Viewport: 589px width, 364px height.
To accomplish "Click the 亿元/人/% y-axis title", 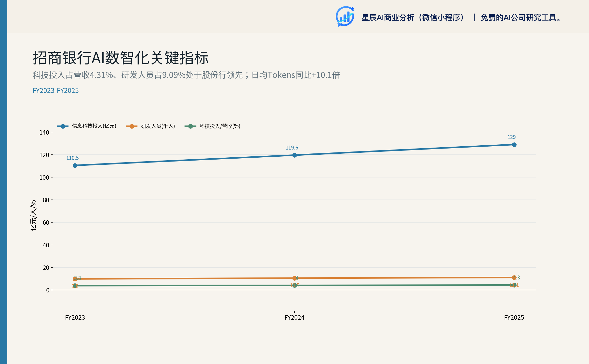I will [x=33, y=215].
